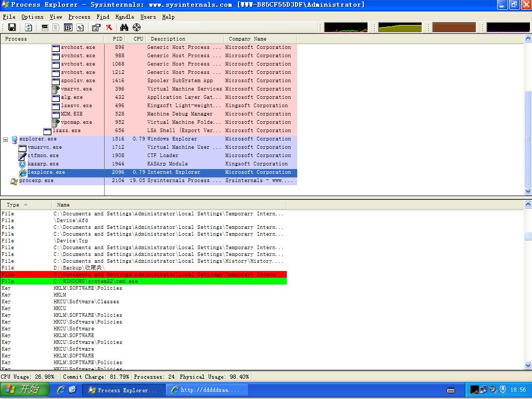Select the HKCU\Software\Classes key row
532x399 pixels.
tap(144, 302)
